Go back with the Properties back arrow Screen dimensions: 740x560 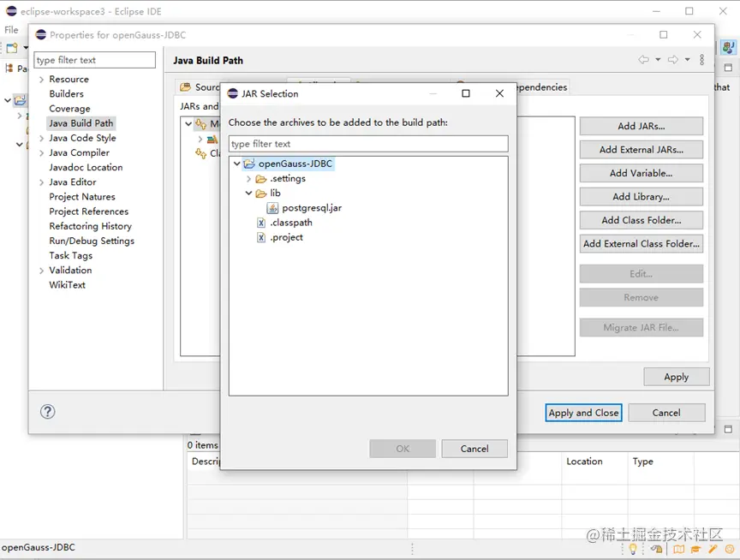click(643, 59)
